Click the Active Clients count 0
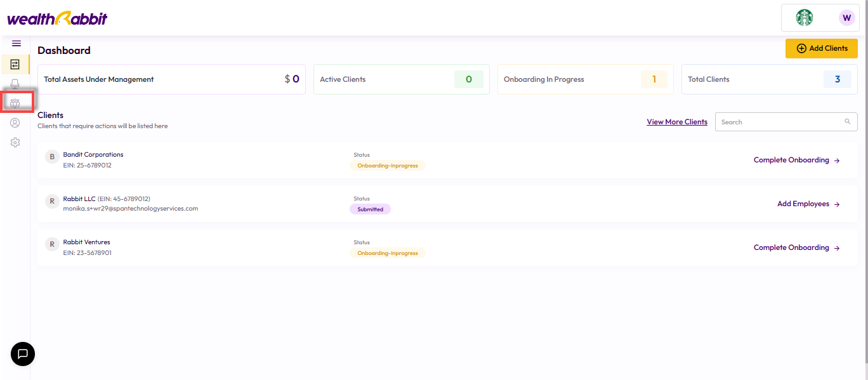The width and height of the screenshot is (868, 380). (469, 79)
